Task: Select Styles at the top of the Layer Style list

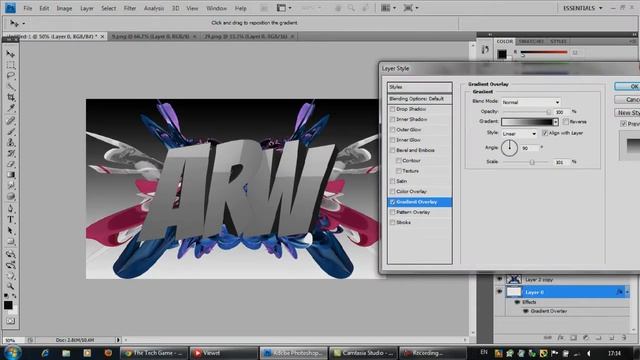Action: pos(420,87)
